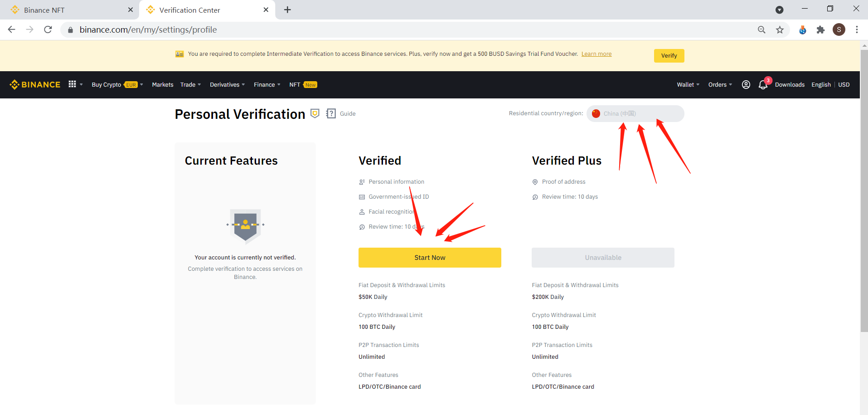Open Chrome three-dot menu

[x=857, y=29]
